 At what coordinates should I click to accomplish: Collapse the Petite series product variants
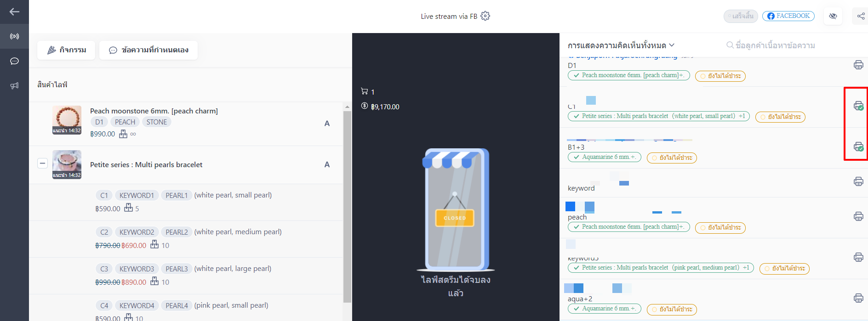pyautogui.click(x=42, y=163)
